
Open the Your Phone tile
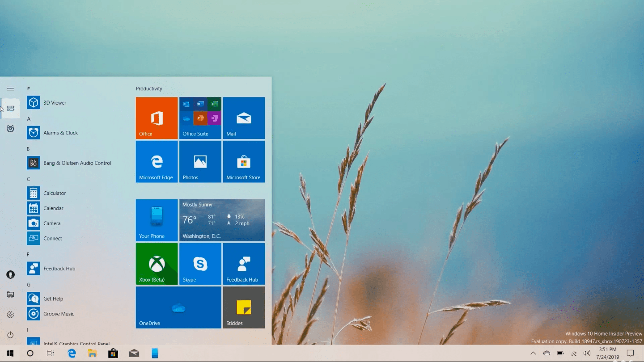[x=157, y=220]
